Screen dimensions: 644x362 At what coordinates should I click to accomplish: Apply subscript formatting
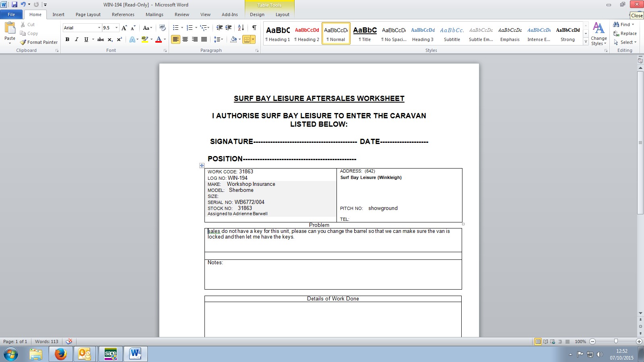tap(110, 39)
